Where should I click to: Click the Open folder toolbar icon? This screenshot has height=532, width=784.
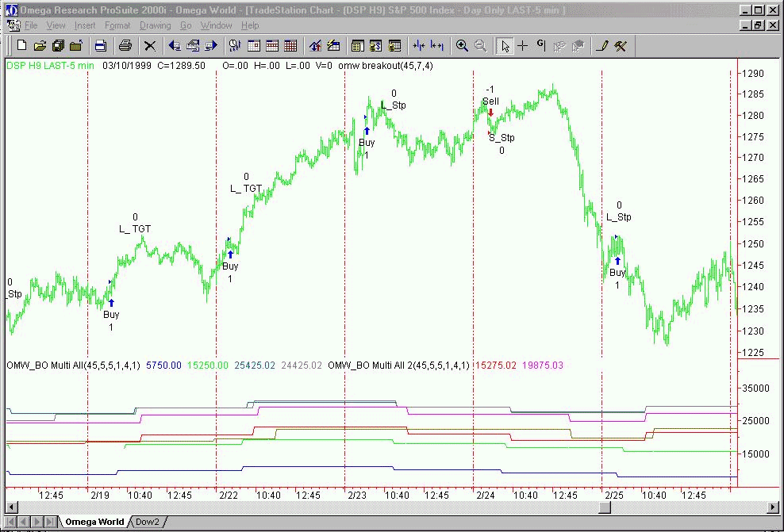point(40,46)
